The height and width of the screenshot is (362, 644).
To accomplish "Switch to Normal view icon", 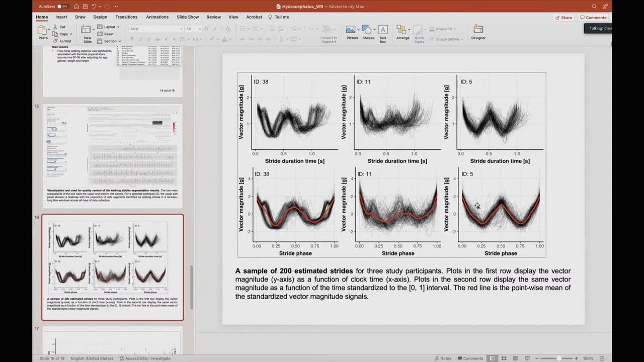I will pos(493,358).
